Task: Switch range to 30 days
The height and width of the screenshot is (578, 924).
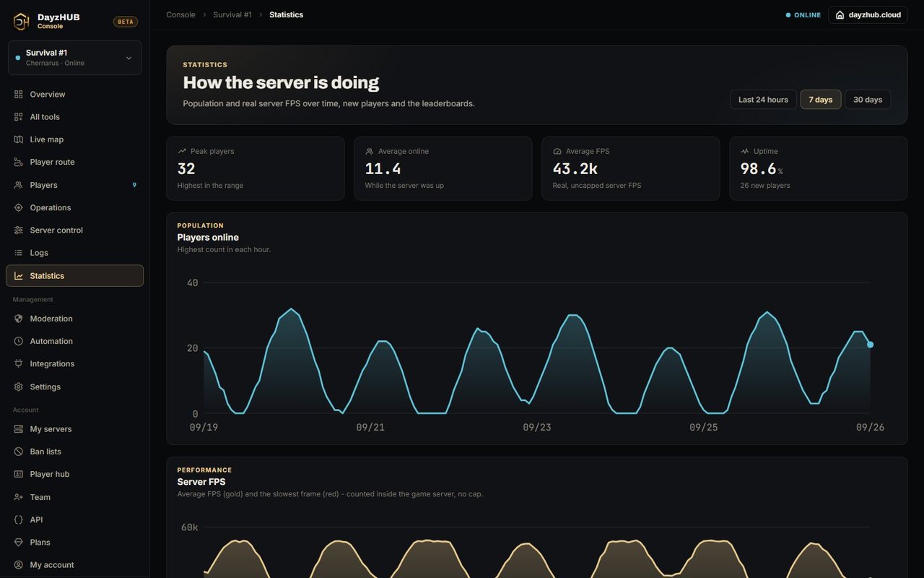Action: pyautogui.click(x=868, y=100)
